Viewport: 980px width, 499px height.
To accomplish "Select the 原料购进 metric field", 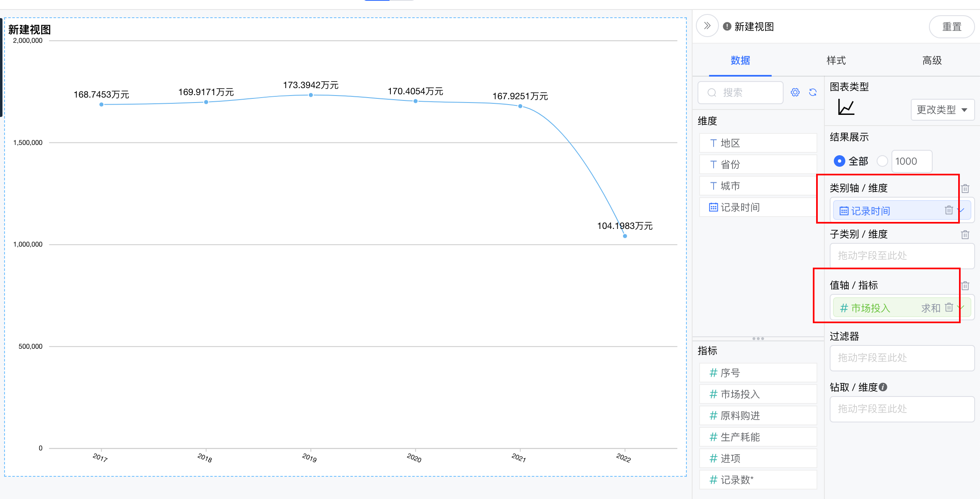I will coord(758,415).
